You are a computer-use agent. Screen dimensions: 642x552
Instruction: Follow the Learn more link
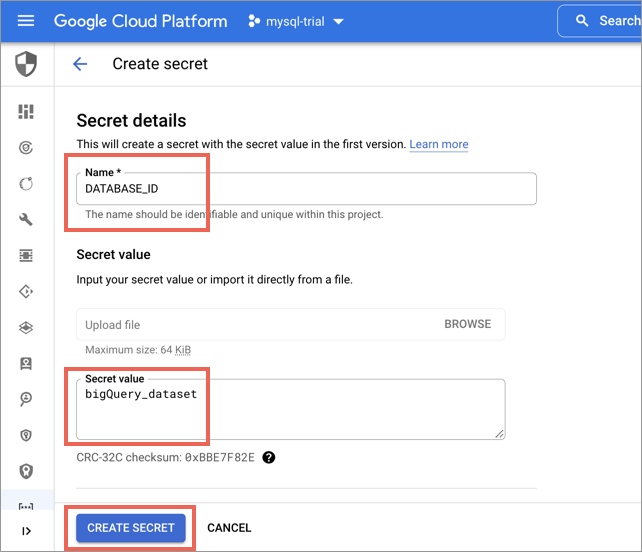pyautogui.click(x=439, y=144)
